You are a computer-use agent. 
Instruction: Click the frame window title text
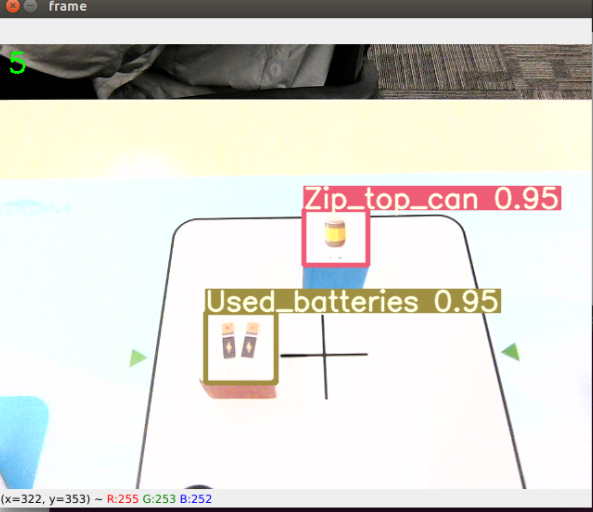(x=68, y=6)
